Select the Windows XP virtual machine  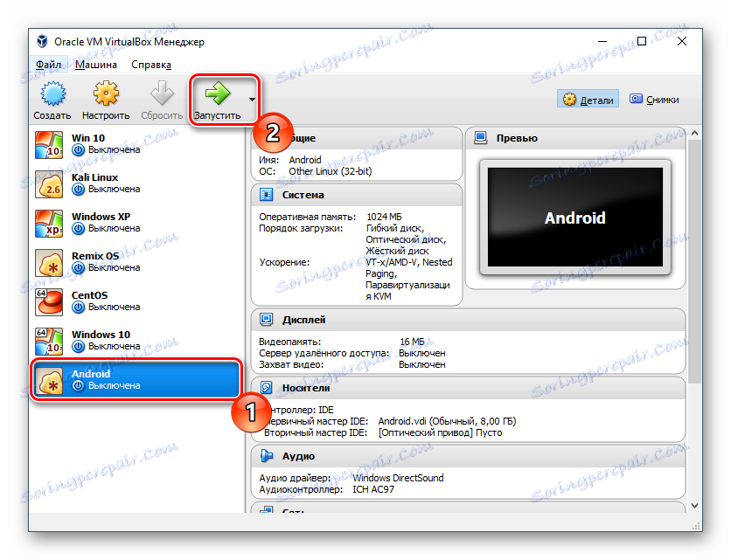pyautogui.click(x=137, y=223)
